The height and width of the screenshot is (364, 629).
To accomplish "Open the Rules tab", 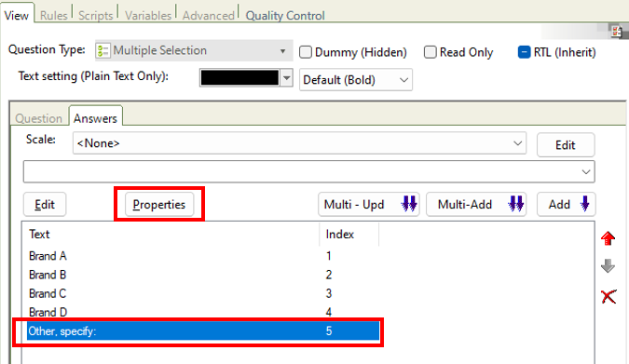I will point(54,15).
